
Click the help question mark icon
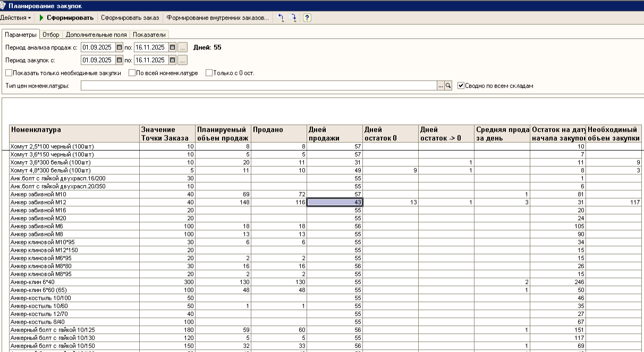(307, 18)
